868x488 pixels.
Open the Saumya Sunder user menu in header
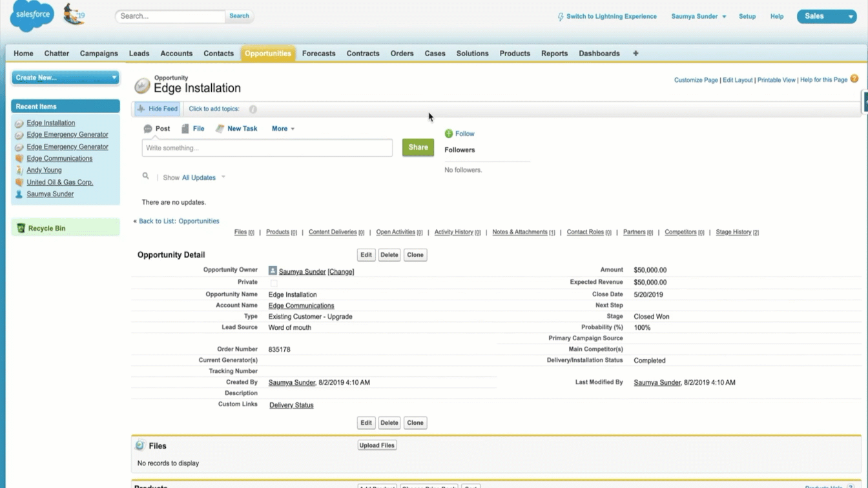pos(699,16)
